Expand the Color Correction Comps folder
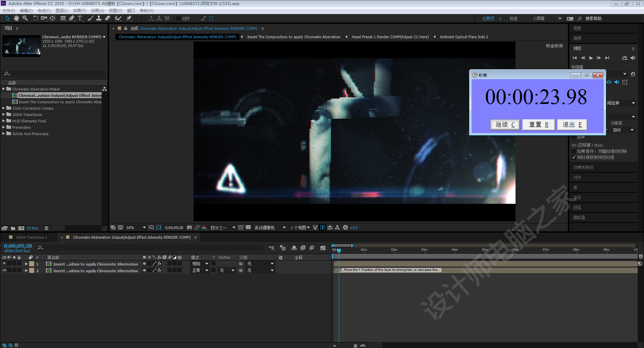 [4, 108]
